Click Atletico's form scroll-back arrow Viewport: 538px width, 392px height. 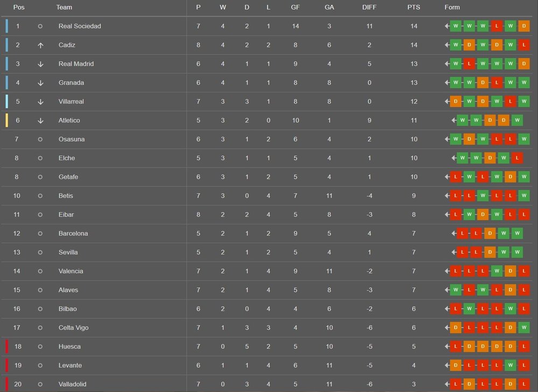click(454, 120)
